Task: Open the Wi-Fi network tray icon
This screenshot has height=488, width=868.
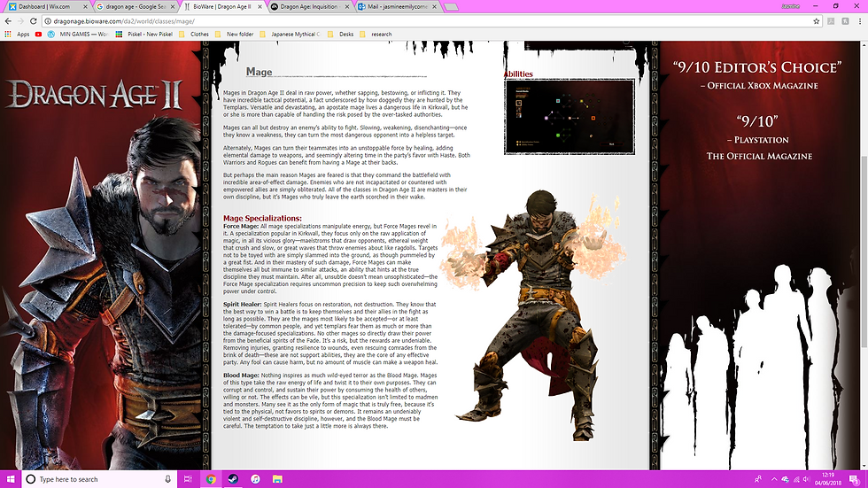Action: coord(796,479)
